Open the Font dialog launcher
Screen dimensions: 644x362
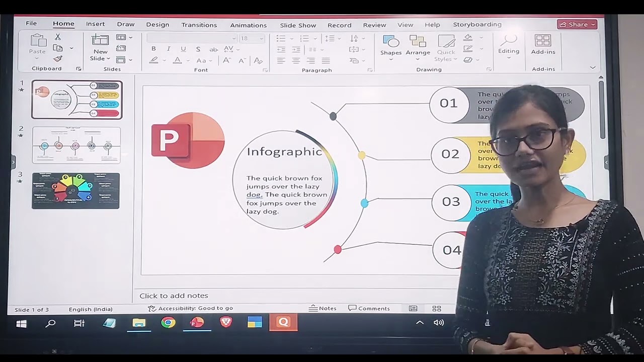click(x=265, y=70)
